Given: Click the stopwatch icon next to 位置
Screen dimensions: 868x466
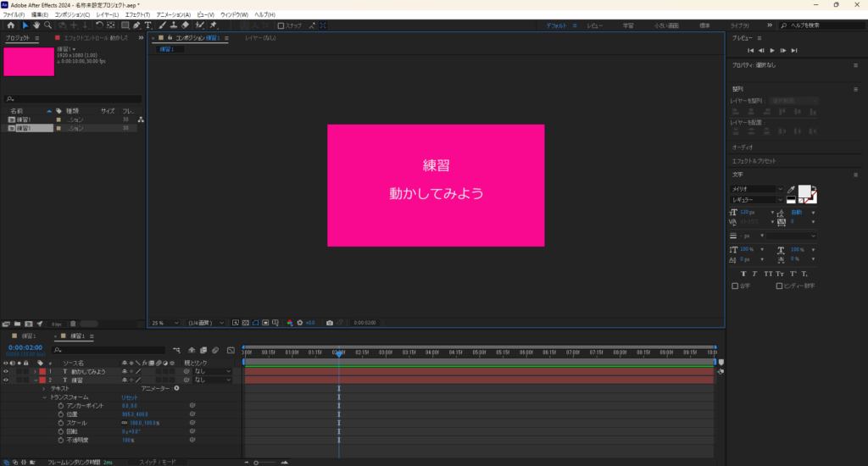Looking at the screenshot, I should [61, 414].
